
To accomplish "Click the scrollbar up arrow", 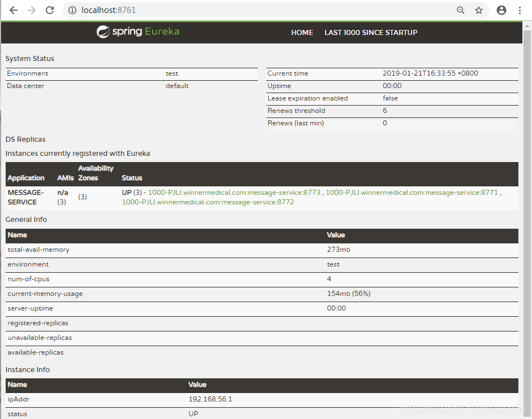I will coord(527,26).
